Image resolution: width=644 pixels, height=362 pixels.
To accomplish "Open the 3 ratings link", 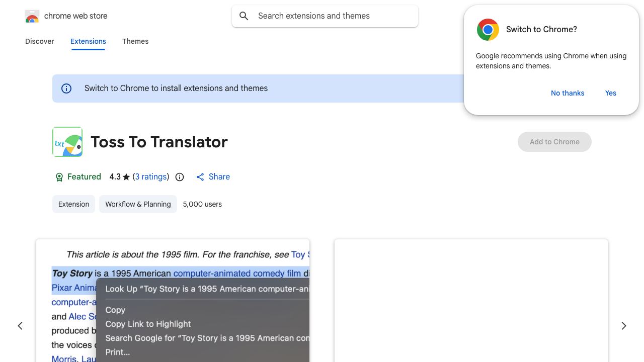I will (x=151, y=177).
